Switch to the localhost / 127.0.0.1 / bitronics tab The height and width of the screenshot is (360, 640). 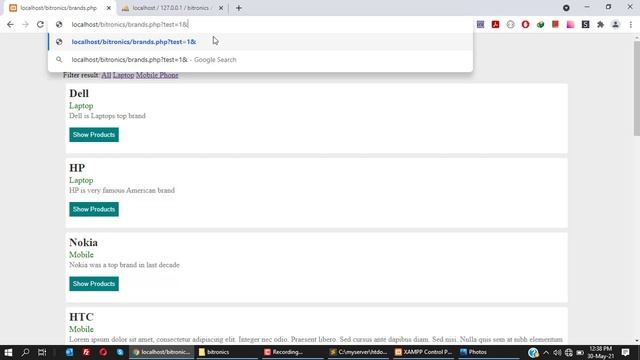pyautogui.click(x=171, y=8)
